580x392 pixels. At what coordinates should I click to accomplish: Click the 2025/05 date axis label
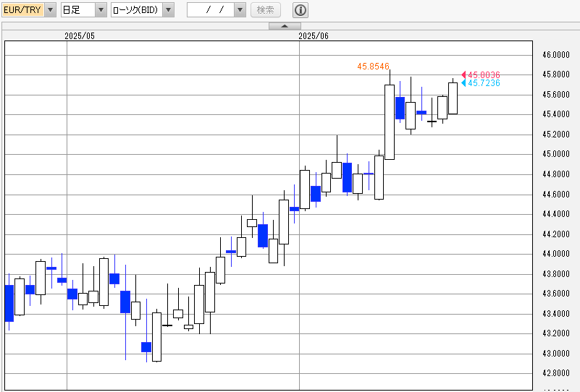80,36
